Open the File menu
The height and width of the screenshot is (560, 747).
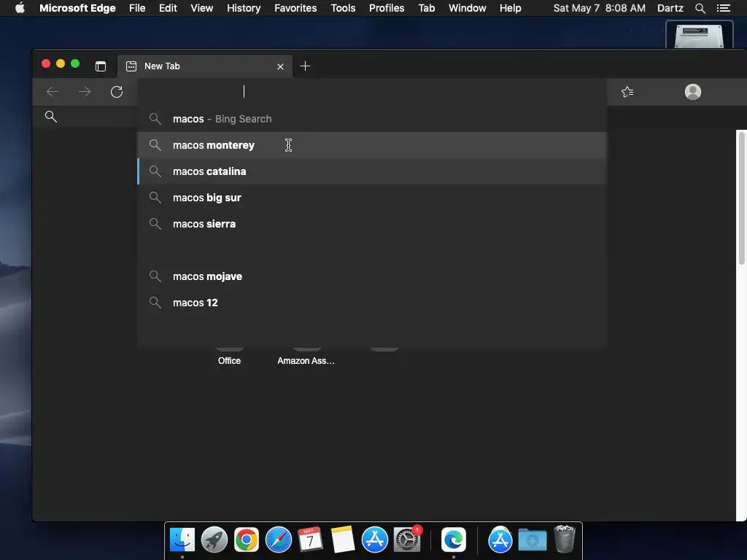(x=137, y=8)
